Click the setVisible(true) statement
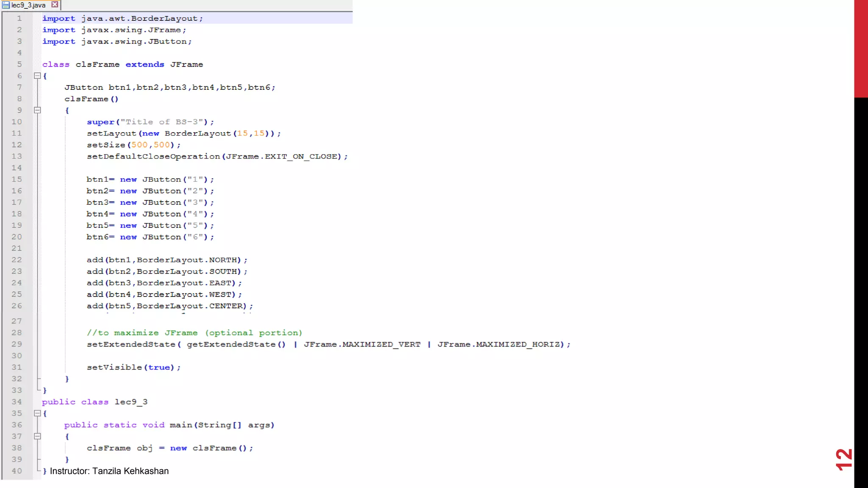 click(x=134, y=367)
